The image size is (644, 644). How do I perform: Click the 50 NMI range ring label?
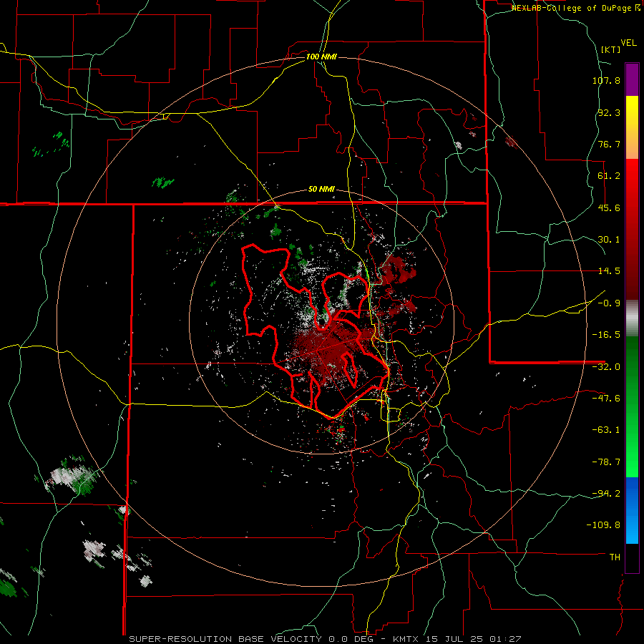[x=321, y=190]
